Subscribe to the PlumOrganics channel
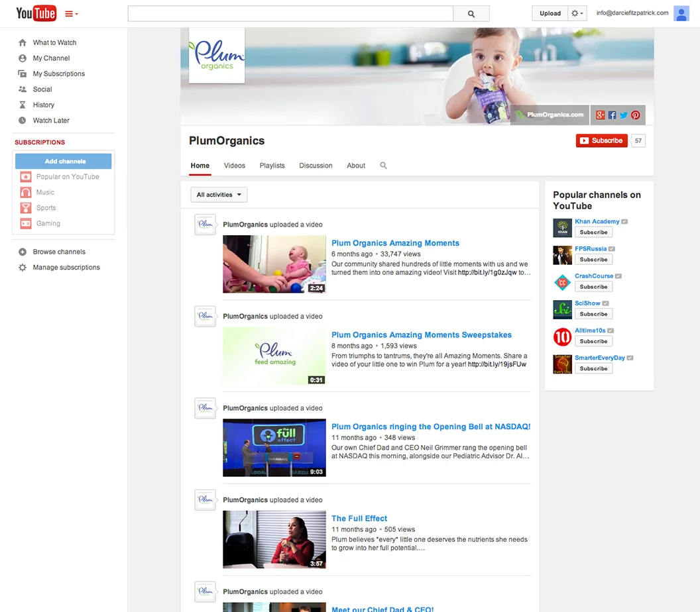Viewport: 700px width, 612px height. point(602,140)
